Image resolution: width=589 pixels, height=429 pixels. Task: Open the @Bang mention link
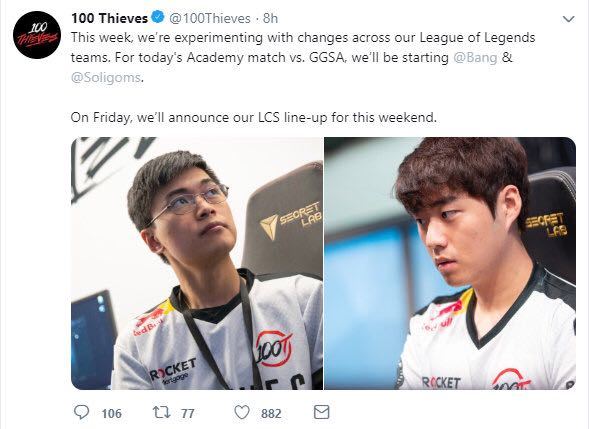point(475,57)
